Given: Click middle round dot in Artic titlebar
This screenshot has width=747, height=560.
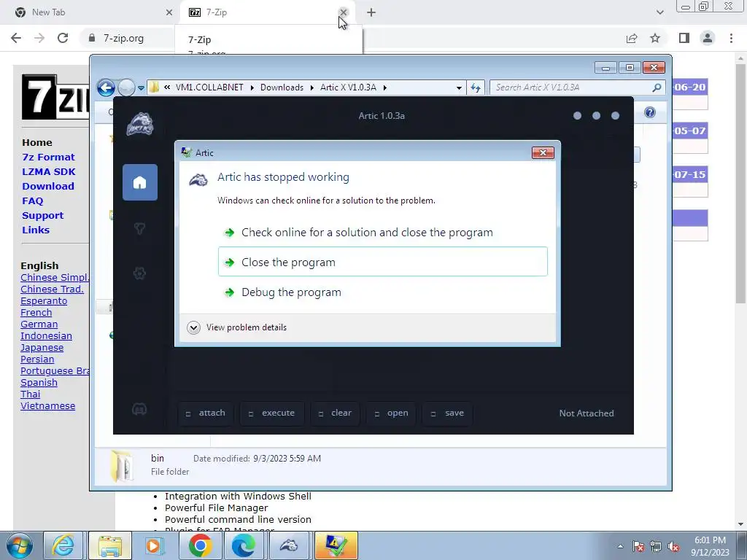Looking at the screenshot, I should click(597, 116).
